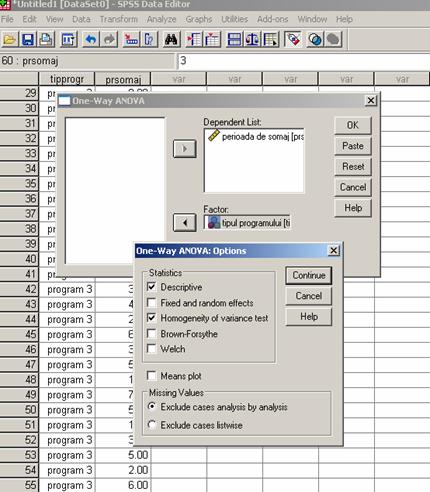Close the One-Way ANOVA dialog

[x=371, y=100]
